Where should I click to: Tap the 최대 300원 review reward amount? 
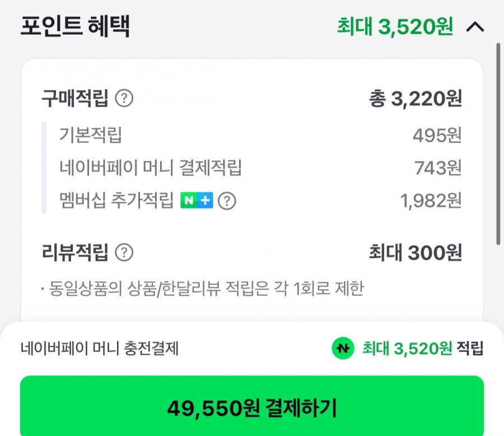pyautogui.click(x=415, y=252)
